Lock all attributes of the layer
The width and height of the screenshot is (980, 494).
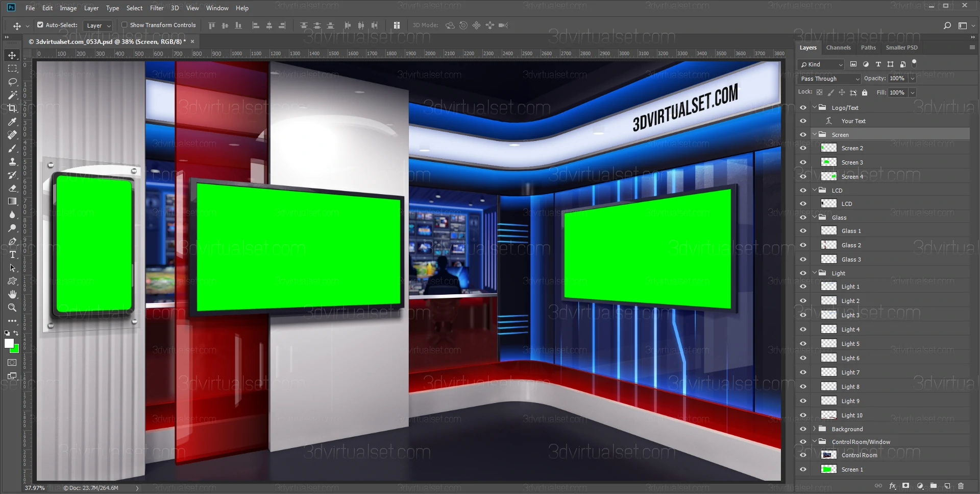865,92
